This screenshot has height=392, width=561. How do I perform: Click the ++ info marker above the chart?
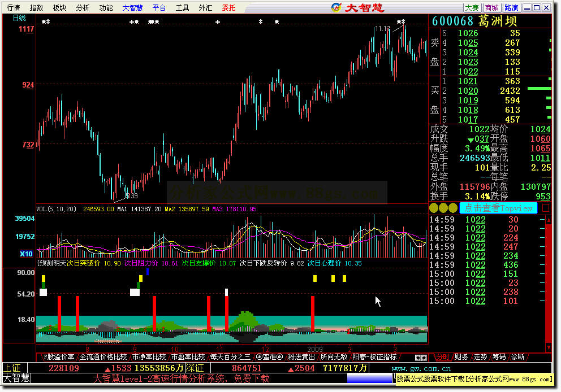(x=134, y=22)
